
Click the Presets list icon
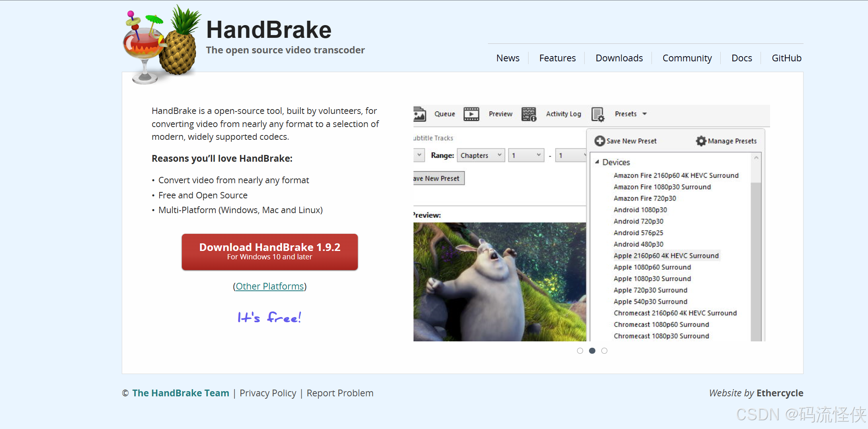pos(598,114)
